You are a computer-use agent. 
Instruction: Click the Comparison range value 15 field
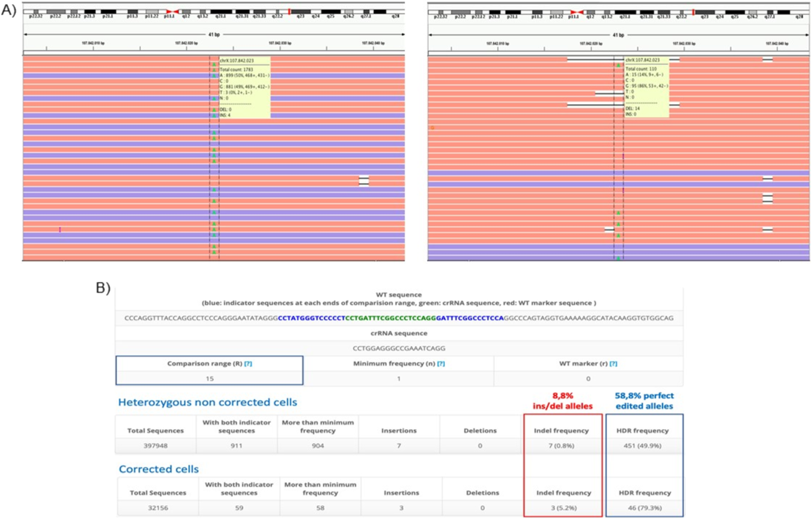210,378
